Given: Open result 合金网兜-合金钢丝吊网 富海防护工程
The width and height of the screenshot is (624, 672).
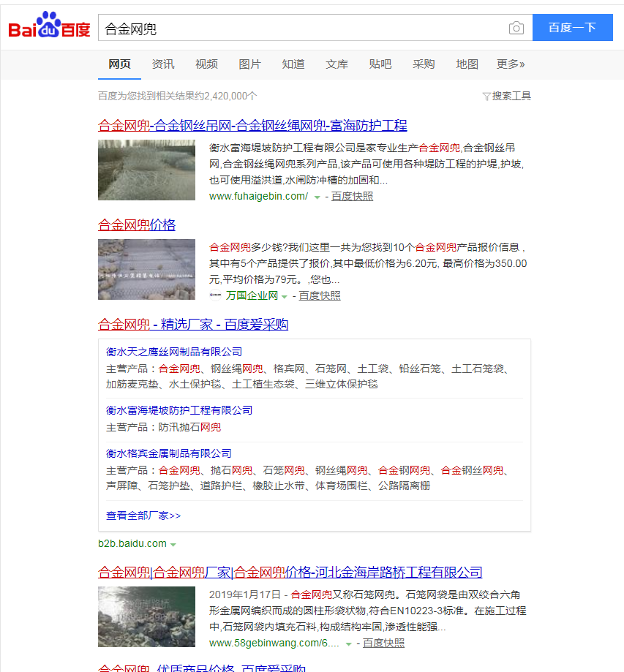Looking at the screenshot, I should (252, 126).
